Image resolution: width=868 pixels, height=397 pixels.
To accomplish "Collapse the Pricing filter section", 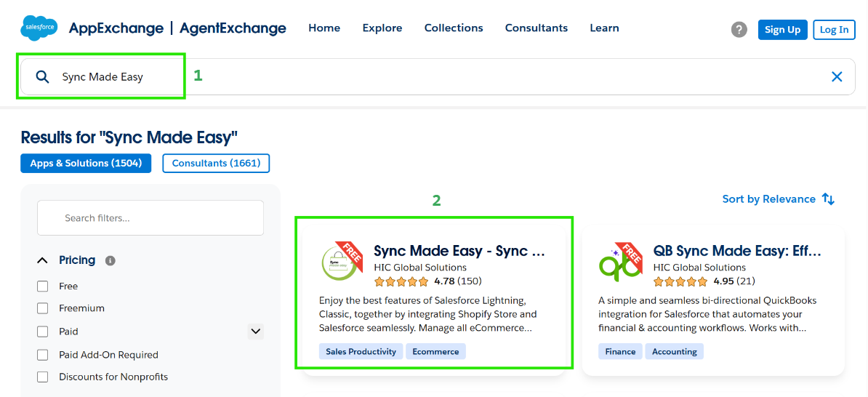I will click(x=44, y=260).
